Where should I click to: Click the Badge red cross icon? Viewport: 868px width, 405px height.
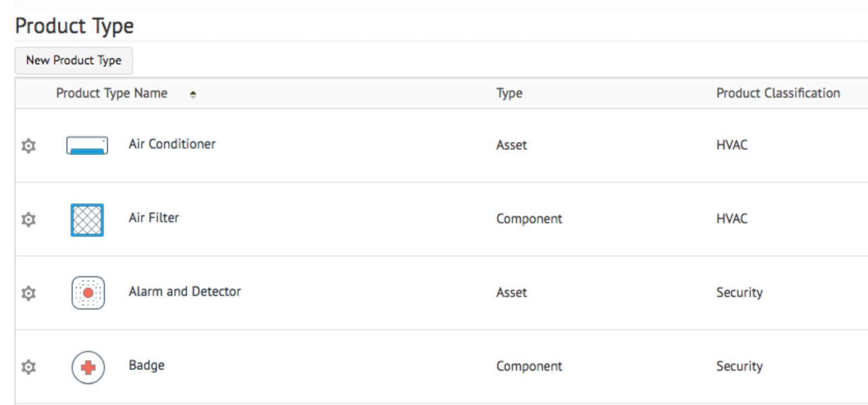88,367
